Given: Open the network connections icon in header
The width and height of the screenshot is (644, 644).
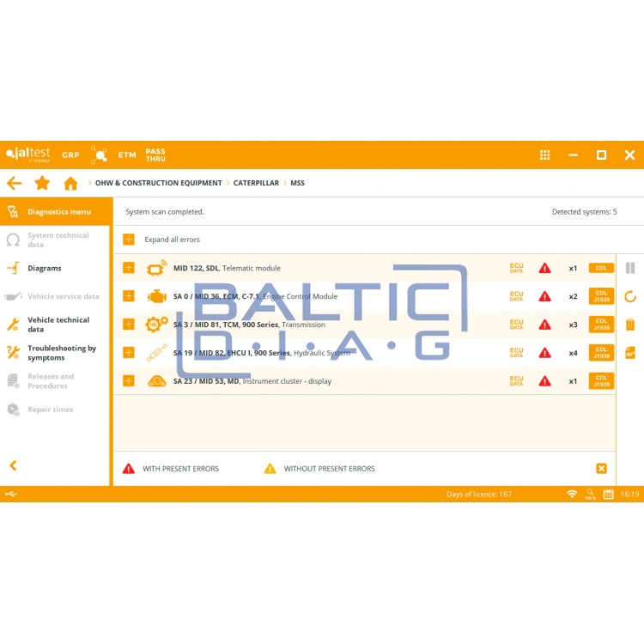Looking at the screenshot, I should click(99, 155).
